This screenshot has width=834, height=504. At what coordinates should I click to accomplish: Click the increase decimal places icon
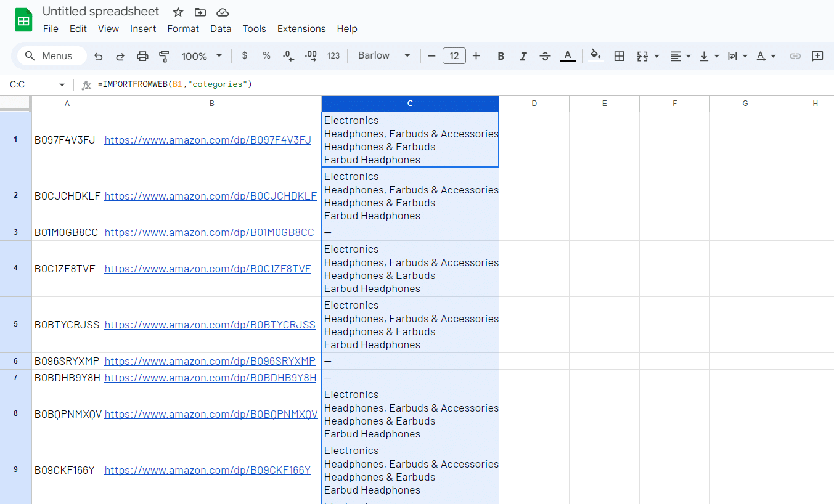pos(311,56)
